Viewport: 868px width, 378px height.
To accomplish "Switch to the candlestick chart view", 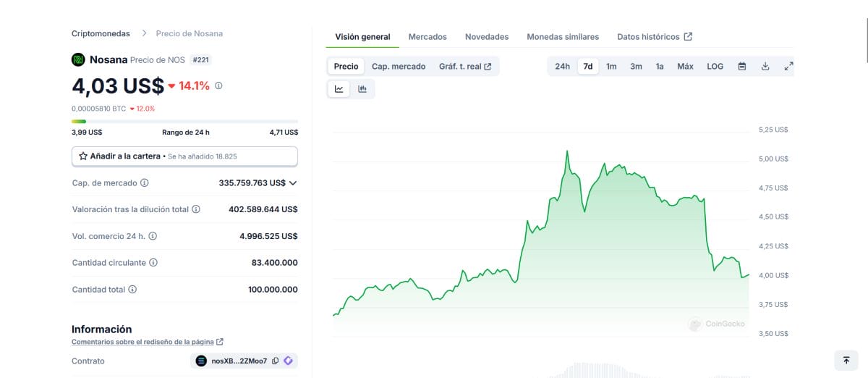I will click(x=362, y=89).
